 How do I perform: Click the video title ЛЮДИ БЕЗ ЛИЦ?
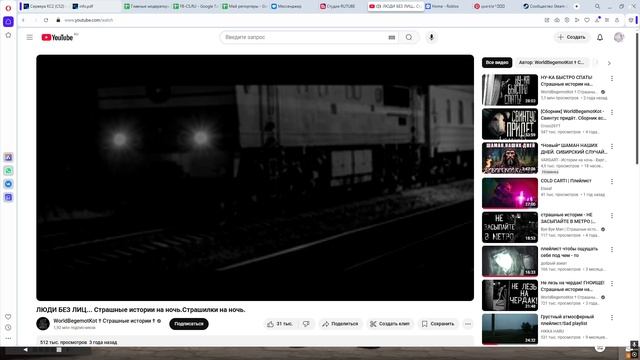pyautogui.click(x=141, y=310)
